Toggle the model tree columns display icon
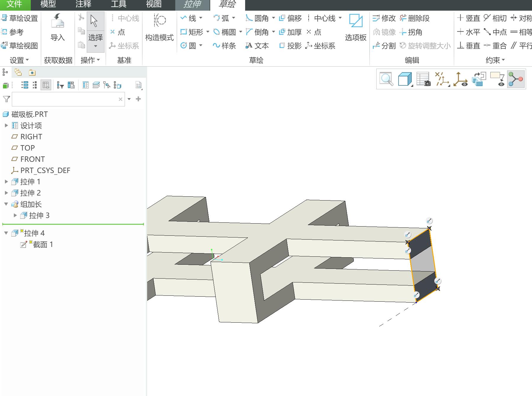This screenshot has height=396, width=532. (x=46, y=85)
